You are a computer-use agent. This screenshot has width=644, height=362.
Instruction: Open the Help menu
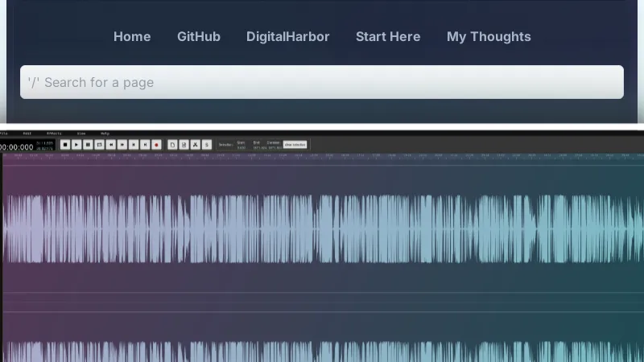(x=105, y=133)
